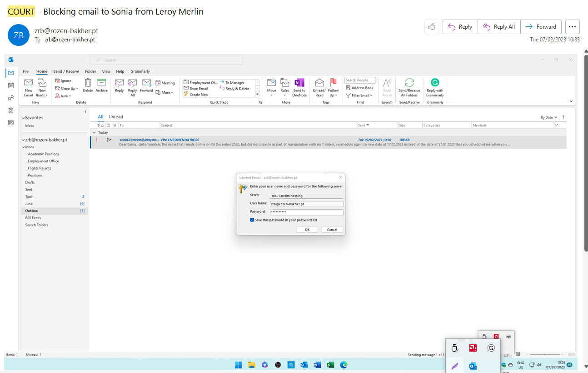Open the Filter Email dropdown

359,96
